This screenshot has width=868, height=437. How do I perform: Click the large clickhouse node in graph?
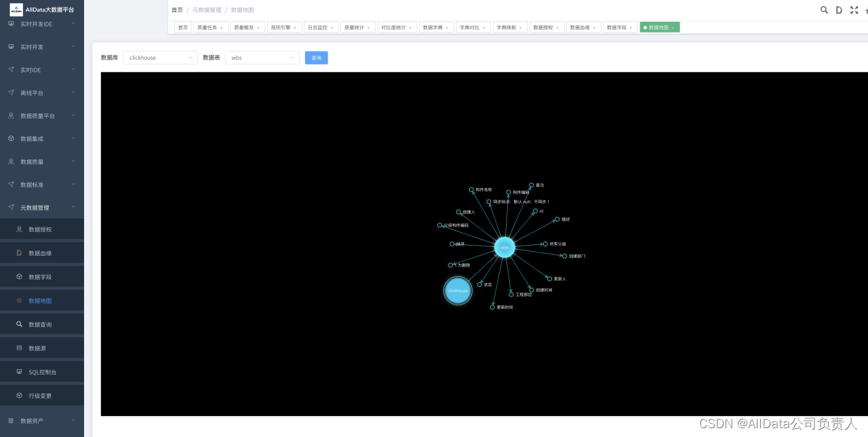point(458,290)
